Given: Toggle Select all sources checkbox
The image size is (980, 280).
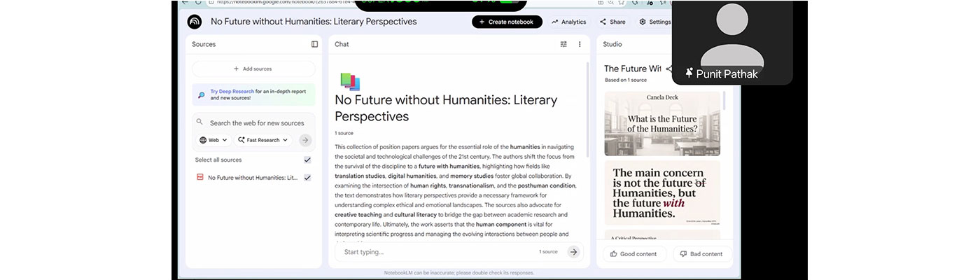Looking at the screenshot, I should tap(307, 160).
